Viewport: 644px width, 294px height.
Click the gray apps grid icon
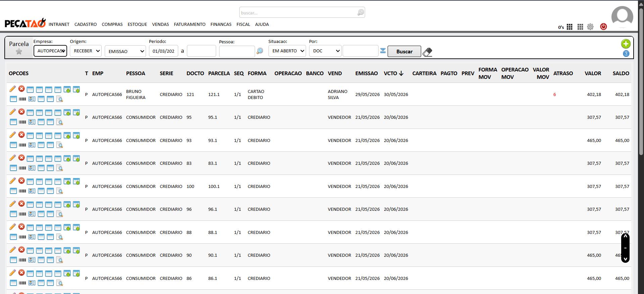point(580,27)
